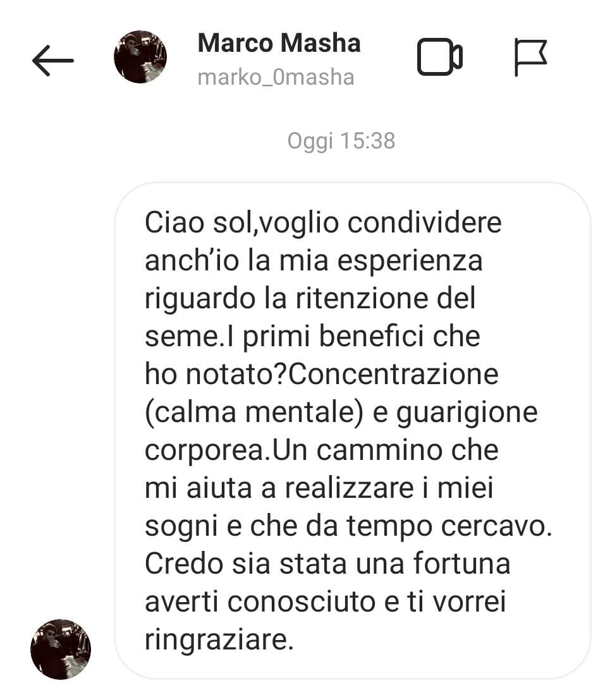Viewport: 598px width, 700px height.
Task: Tap the line averti conosciuto e ti vorrei
Action: point(325,601)
